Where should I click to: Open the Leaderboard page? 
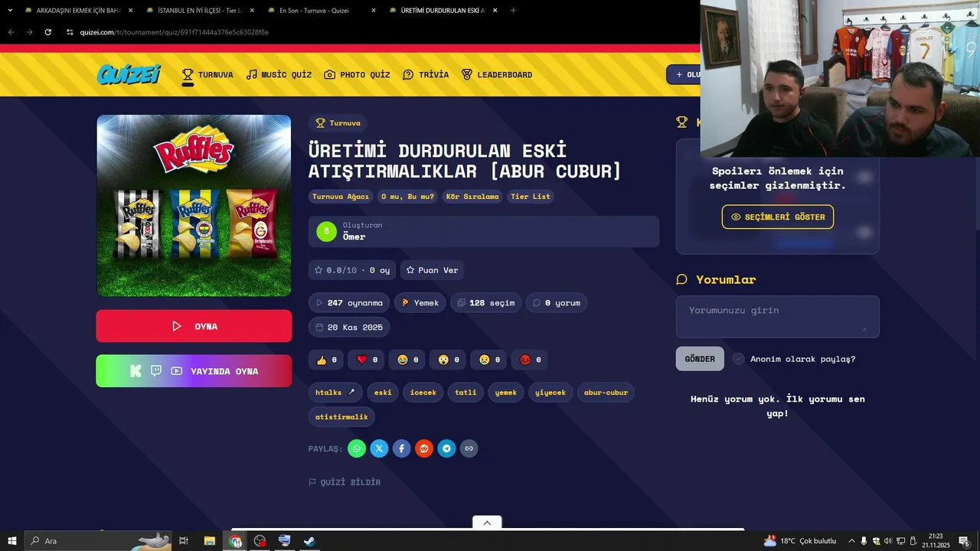497,74
